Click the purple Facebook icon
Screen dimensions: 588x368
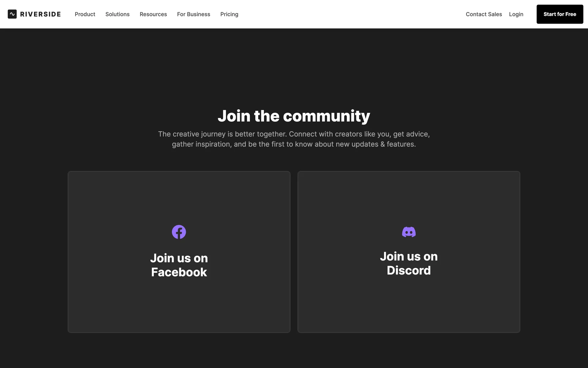coord(179,232)
